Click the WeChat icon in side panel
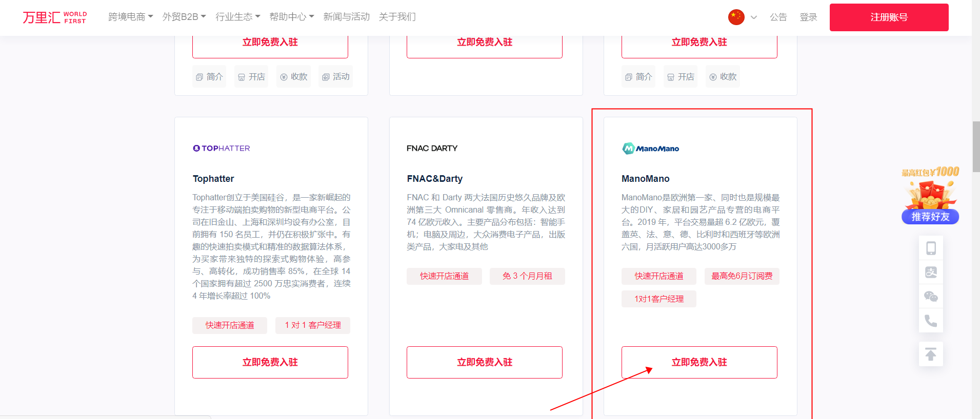This screenshot has height=419, width=980. tap(931, 297)
